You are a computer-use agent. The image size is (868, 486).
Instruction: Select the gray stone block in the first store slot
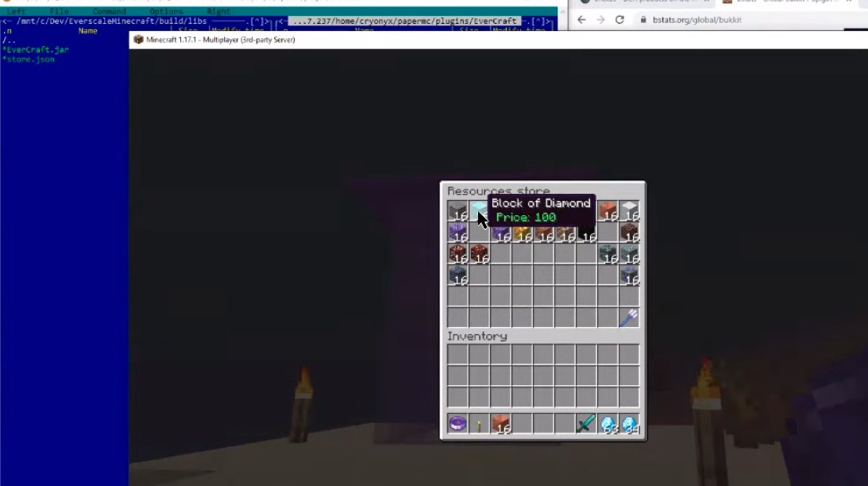(457, 210)
